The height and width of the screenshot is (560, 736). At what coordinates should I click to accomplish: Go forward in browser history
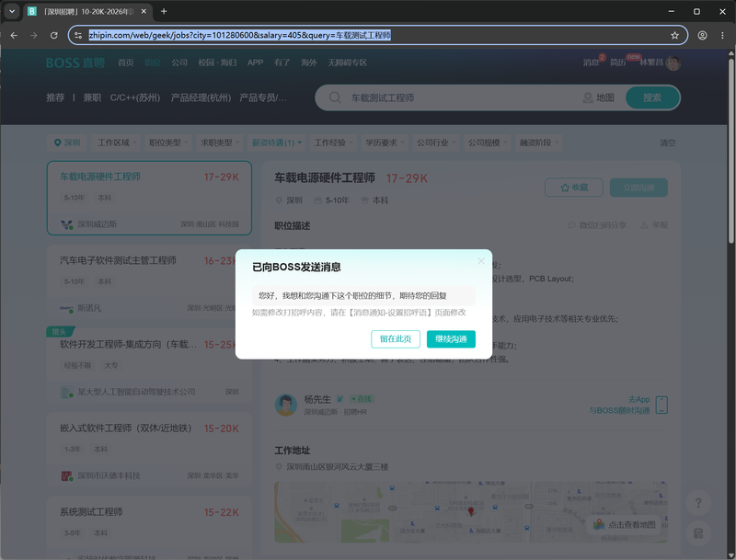tap(34, 35)
